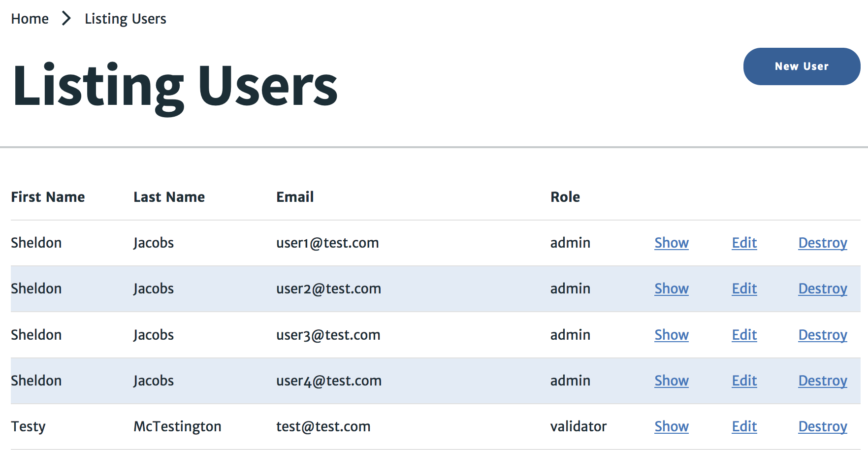Show the user2@test.com user

click(671, 289)
